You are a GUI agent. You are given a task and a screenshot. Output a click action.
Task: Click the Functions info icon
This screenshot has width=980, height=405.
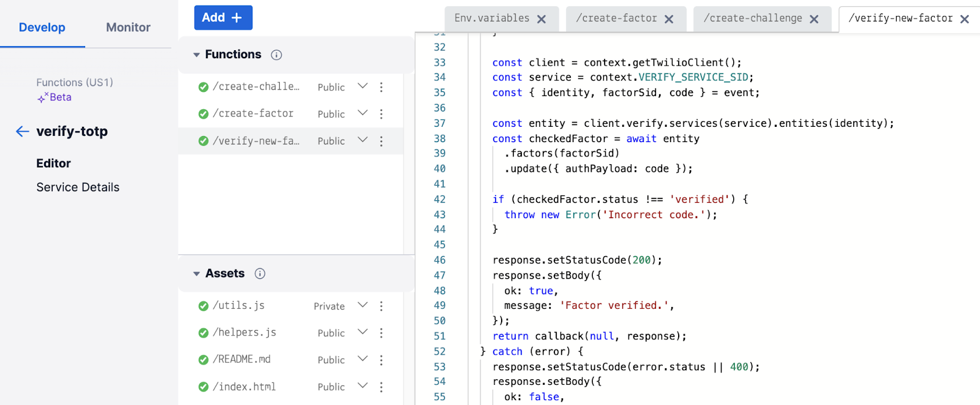[x=276, y=55]
